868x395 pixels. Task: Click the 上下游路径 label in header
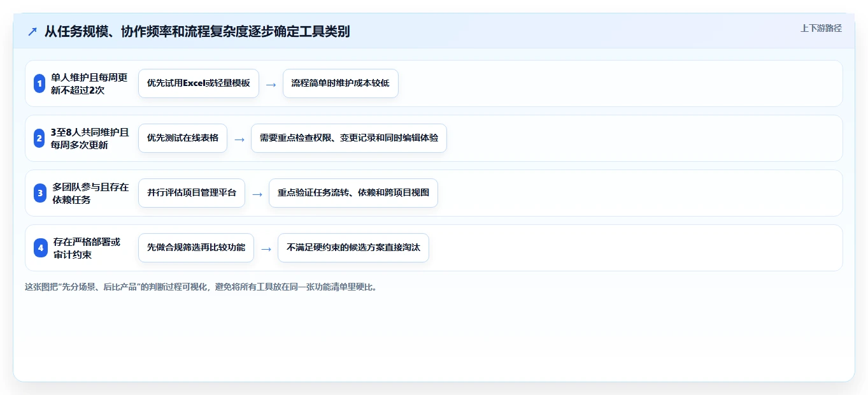coord(821,28)
